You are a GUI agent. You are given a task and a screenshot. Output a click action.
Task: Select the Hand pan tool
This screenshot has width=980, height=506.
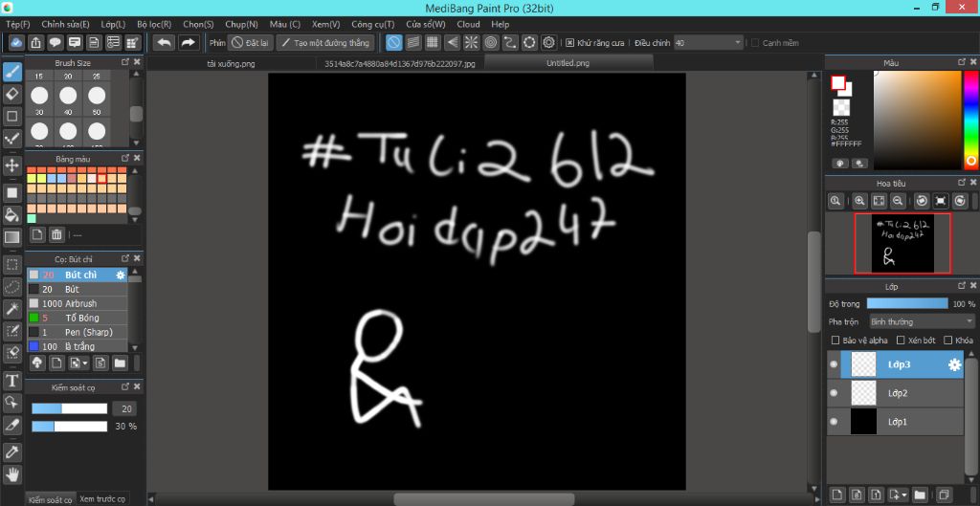click(x=11, y=474)
